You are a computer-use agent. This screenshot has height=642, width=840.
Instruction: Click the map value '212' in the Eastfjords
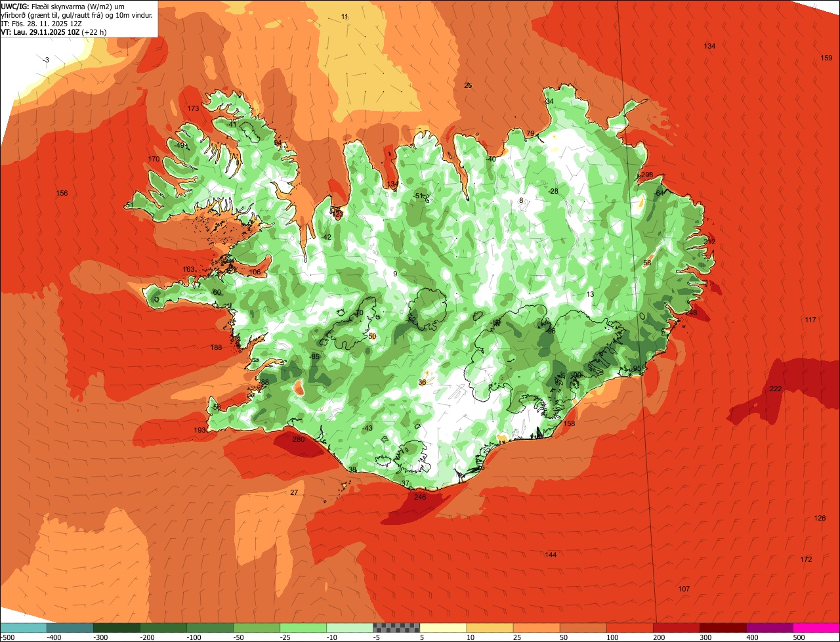coord(709,242)
